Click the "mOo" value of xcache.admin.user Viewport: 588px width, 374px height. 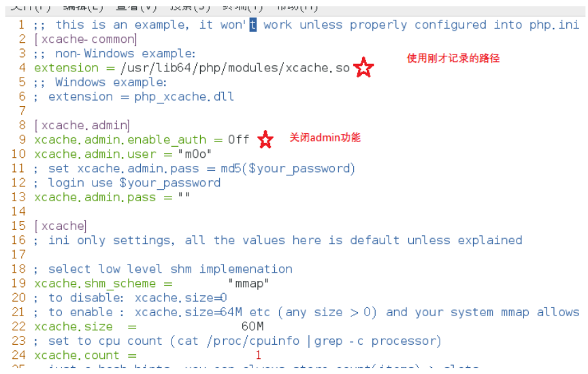point(195,154)
